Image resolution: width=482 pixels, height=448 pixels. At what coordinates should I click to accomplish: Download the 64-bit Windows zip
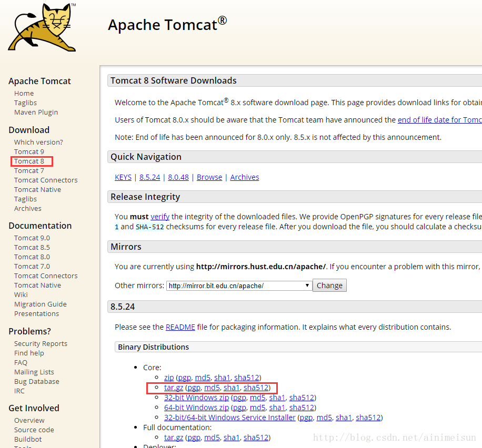tap(196, 408)
